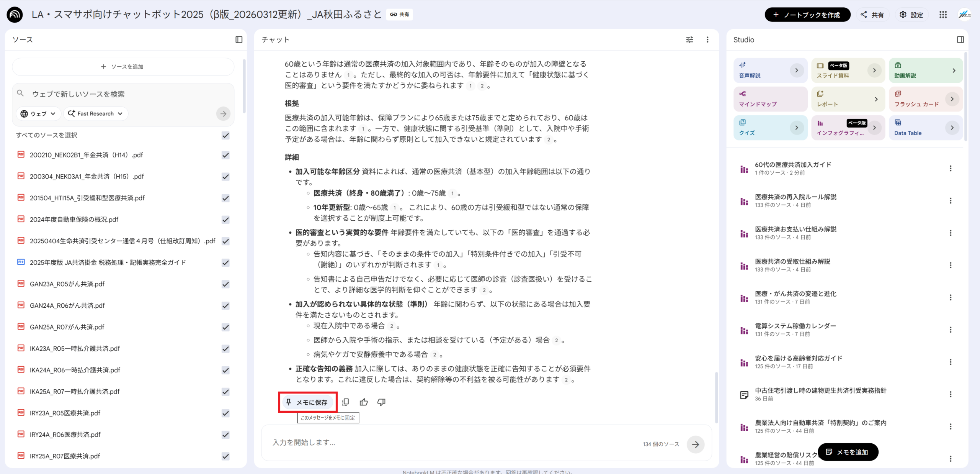Focus the chat input field
Viewport: 980px width, 474px height.
(452, 443)
